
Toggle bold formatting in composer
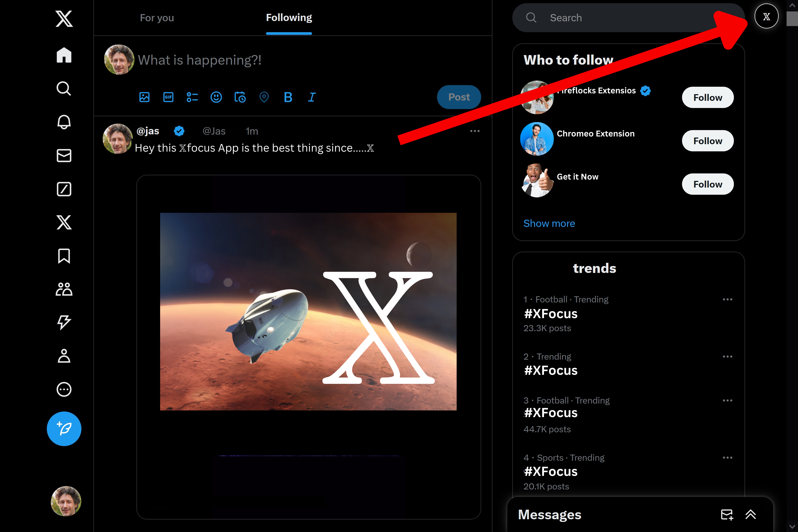(288, 97)
